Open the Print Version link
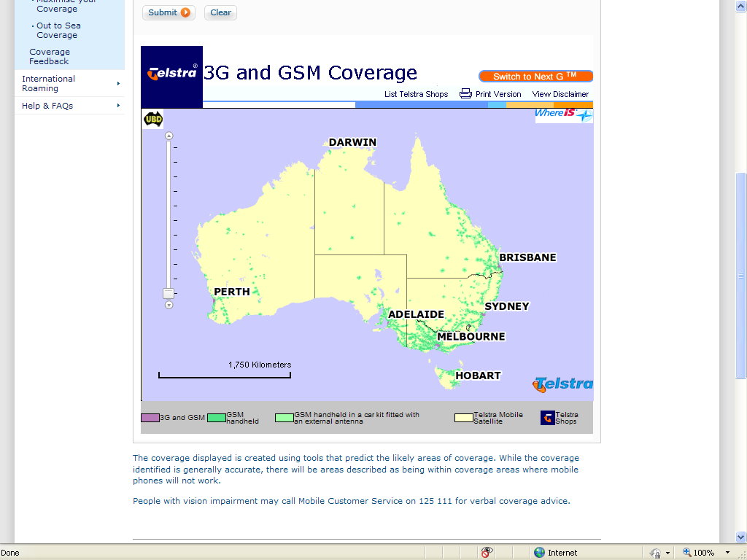Screen dimensions: 747x560 498,94
